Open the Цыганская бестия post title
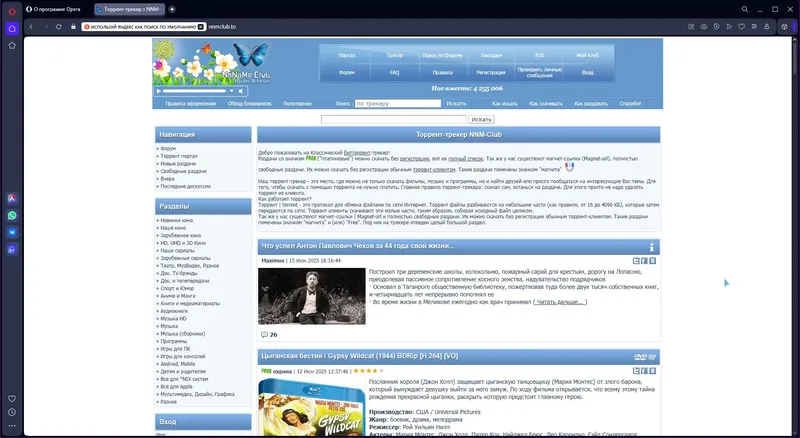This screenshot has height=438, width=800. 360,356
